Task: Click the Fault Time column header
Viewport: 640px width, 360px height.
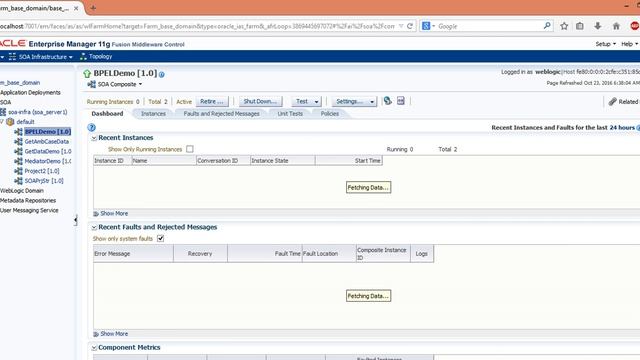Action: pyautogui.click(x=264, y=253)
